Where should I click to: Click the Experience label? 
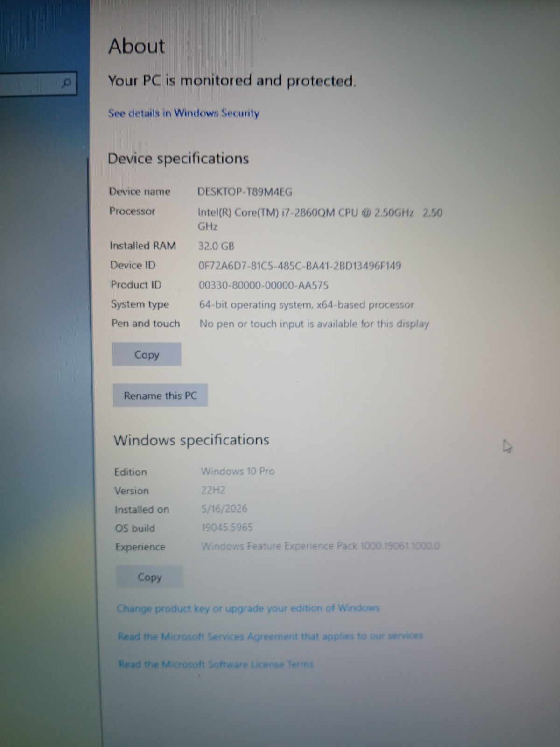coord(140,547)
